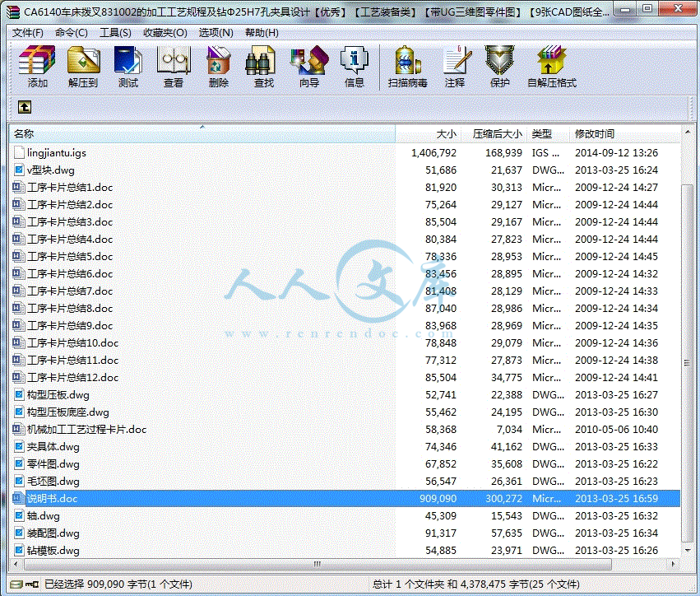Click vertical scrollbar up arrow
Image resolution: width=700 pixels, height=596 pixels.
[x=687, y=133]
